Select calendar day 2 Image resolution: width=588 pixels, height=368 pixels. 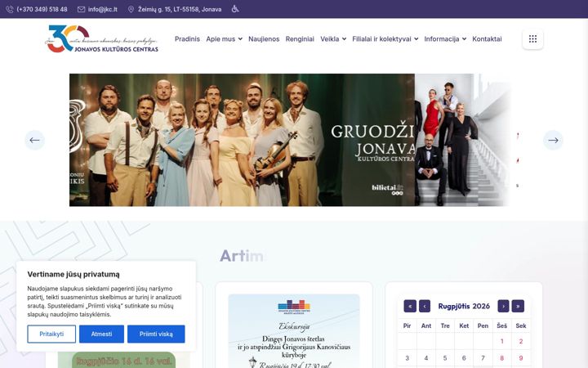pyautogui.click(x=520, y=341)
